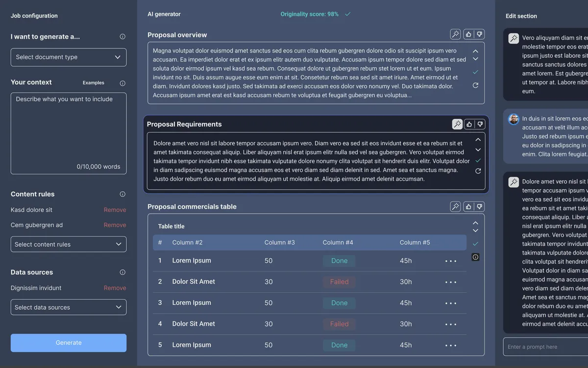
Task: Click the Edit section heading
Action: point(521,16)
